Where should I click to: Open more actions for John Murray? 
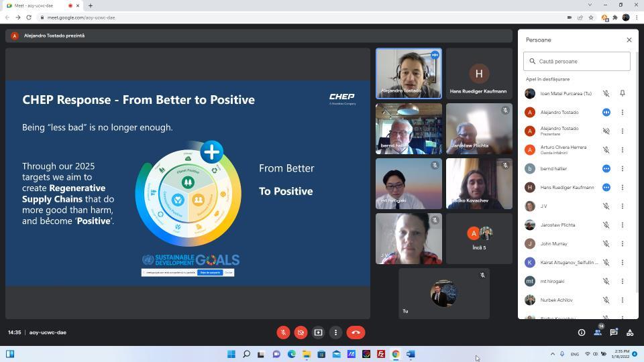pyautogui.click(x=623, y=244)
